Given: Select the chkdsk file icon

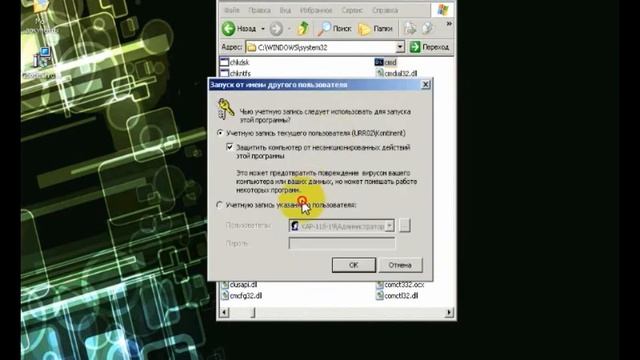Looking at the screenshot, I should tap(224, 62).
